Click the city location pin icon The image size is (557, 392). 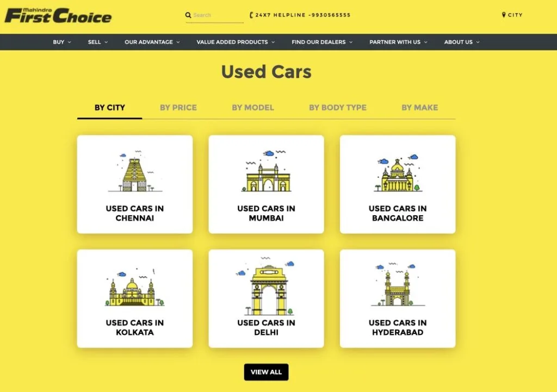(504, 15)
